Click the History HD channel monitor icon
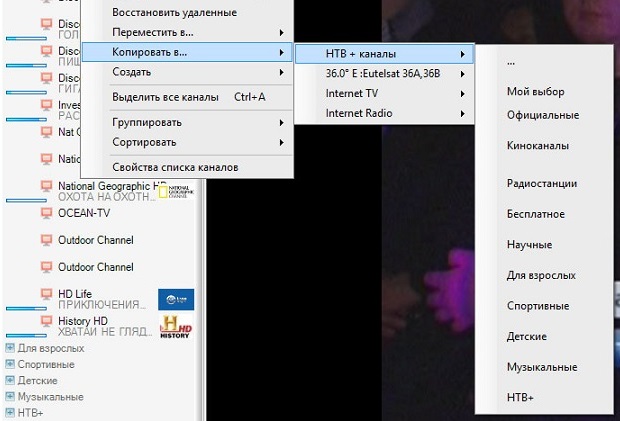 point(45,321)
